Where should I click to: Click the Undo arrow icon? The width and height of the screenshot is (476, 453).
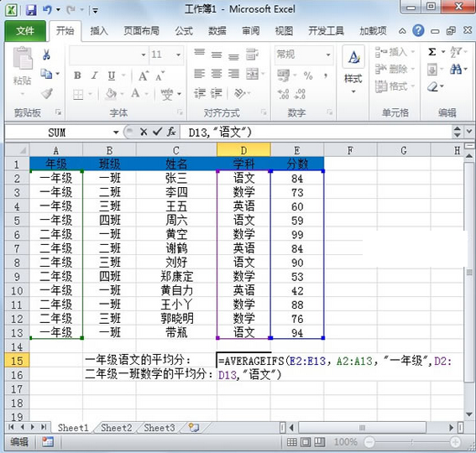coord(47,10)
